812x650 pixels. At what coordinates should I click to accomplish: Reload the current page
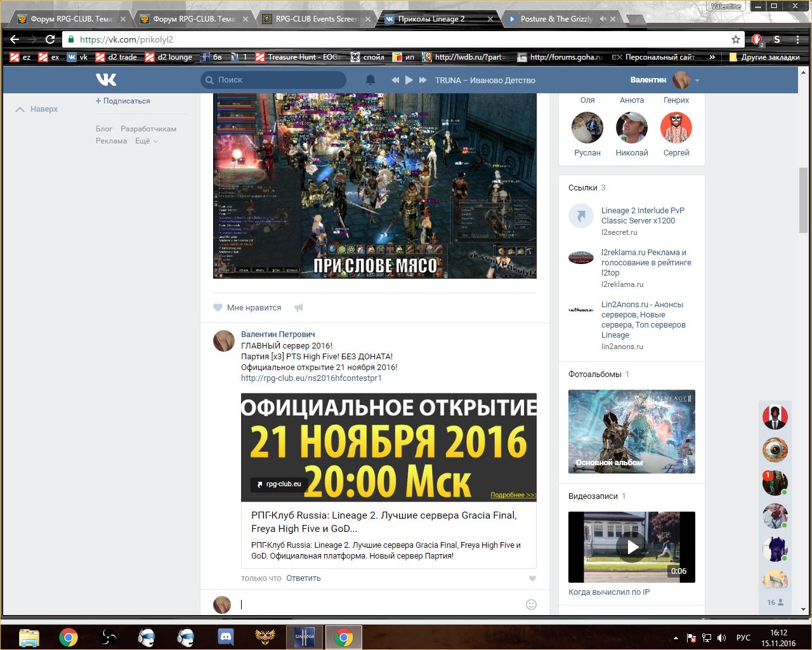(x=50, y=39)
